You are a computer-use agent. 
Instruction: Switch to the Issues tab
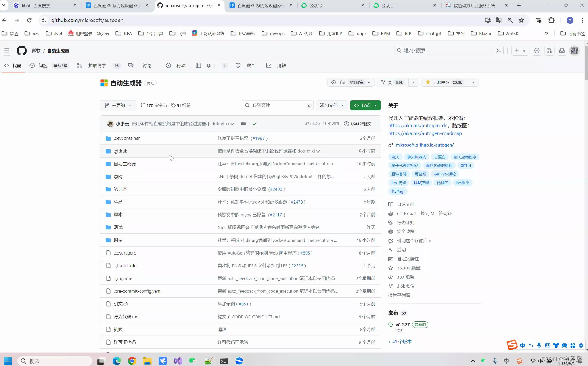49,65
